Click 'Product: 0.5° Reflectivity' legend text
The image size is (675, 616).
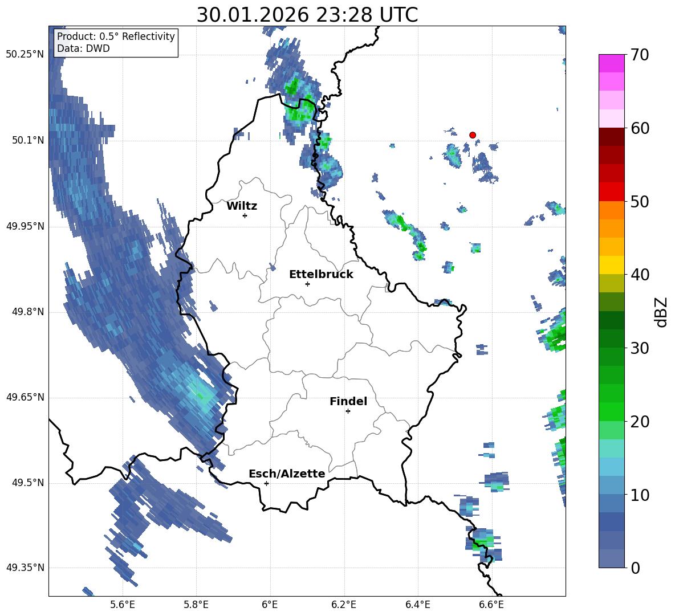tap(116, 36)
